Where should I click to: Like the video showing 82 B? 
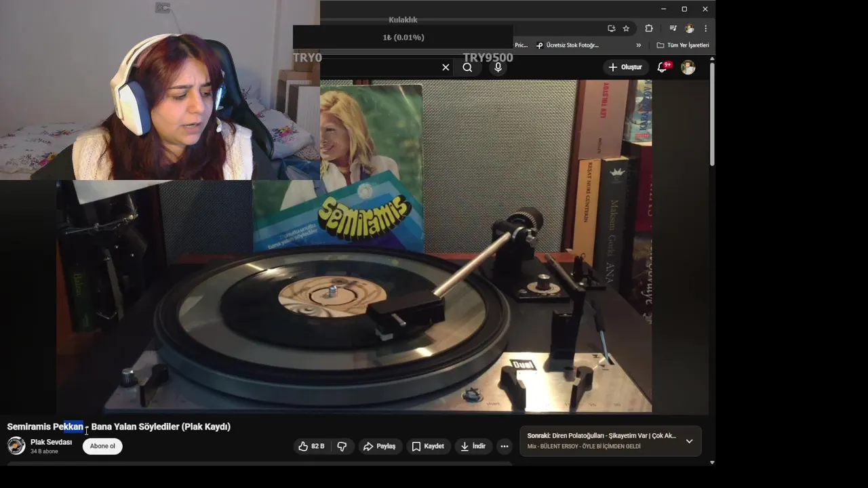click(311, 446)
